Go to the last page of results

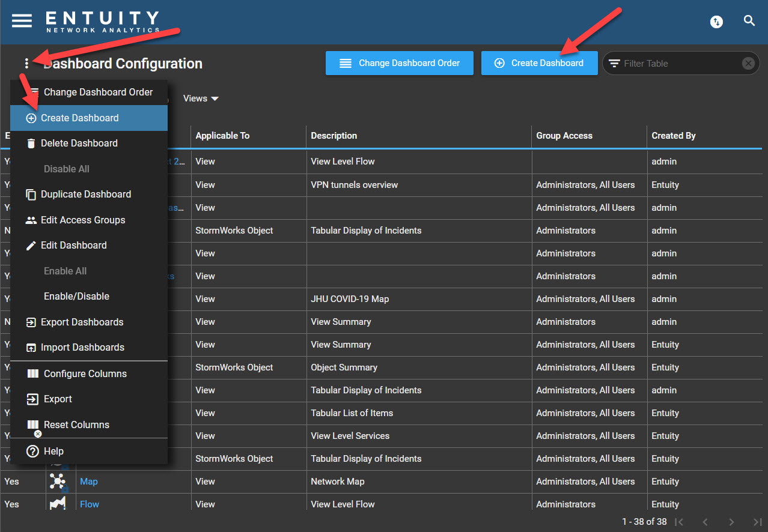tap(758, 522)
